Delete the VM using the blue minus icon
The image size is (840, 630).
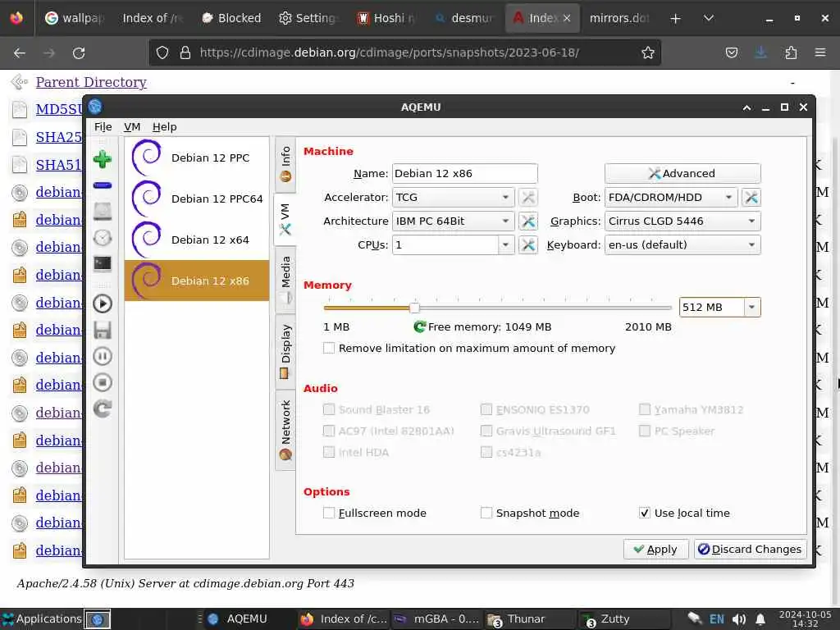point(103,185)
